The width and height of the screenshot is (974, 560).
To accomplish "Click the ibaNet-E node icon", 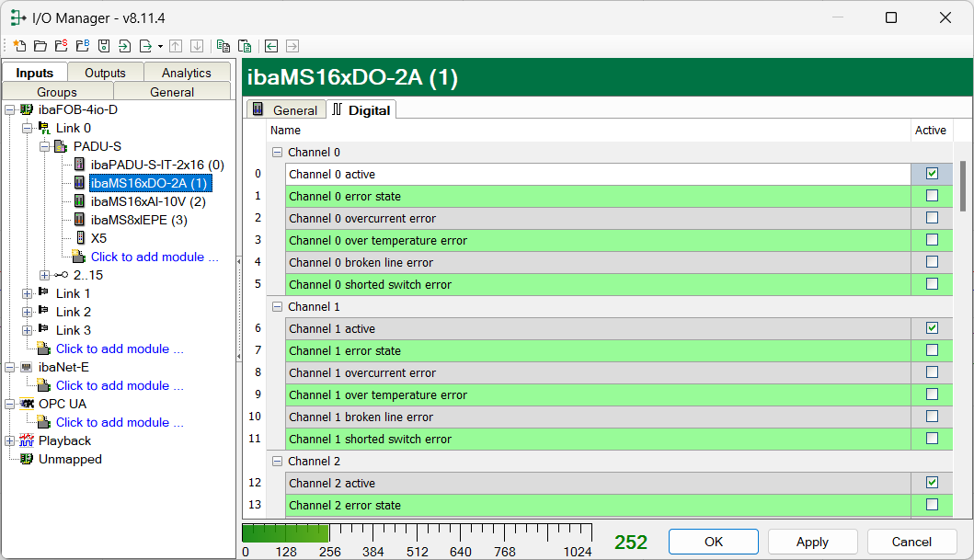I will [26, 368].
